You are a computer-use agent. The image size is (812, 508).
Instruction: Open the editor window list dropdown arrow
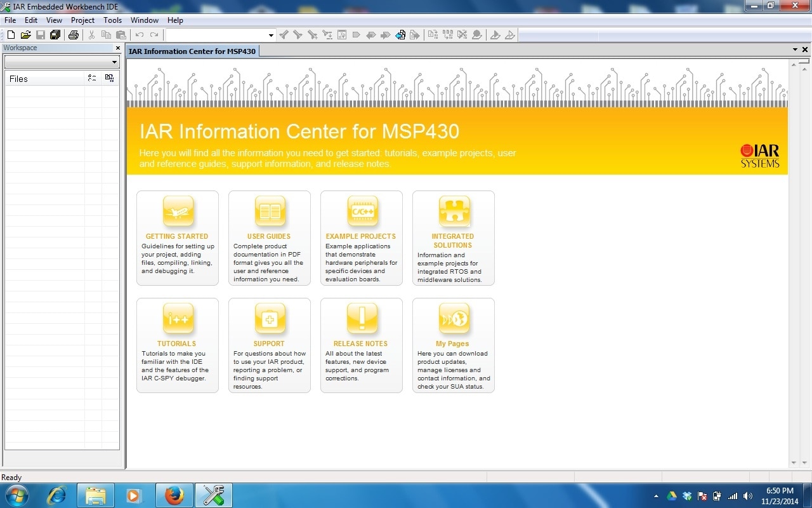(795, 50)
